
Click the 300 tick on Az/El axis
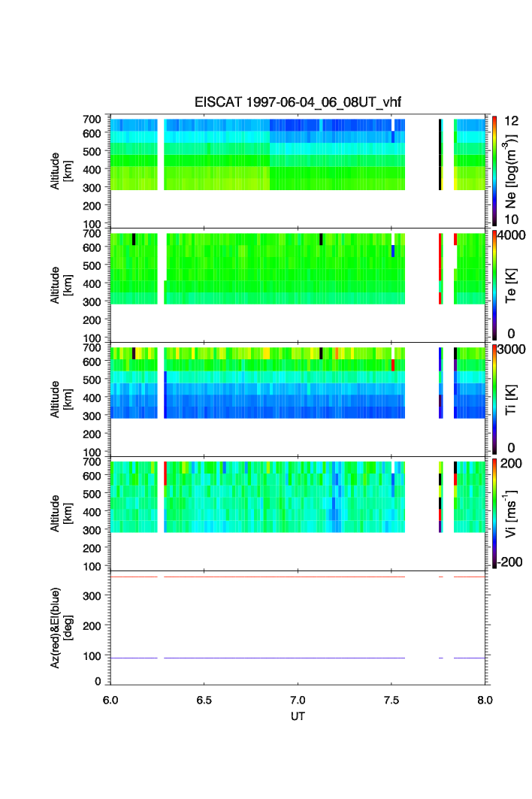click(92, 595)
